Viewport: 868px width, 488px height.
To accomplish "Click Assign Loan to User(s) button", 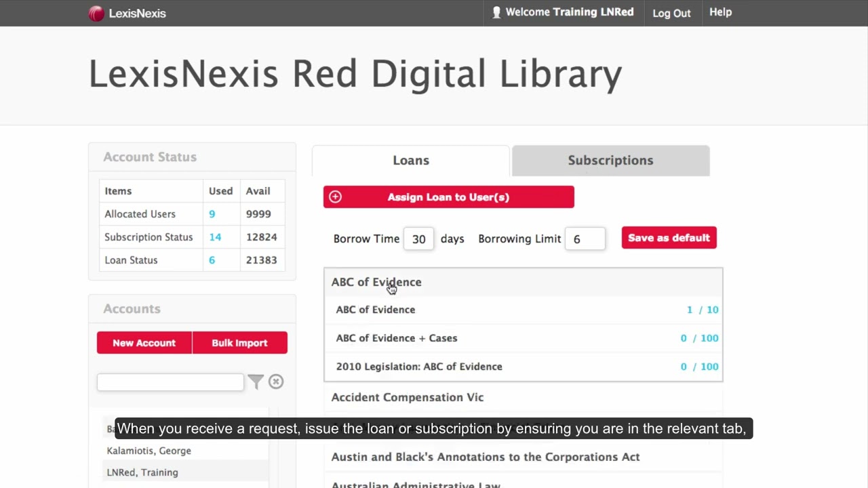I will pyautogui.click(x=449, y=197).
